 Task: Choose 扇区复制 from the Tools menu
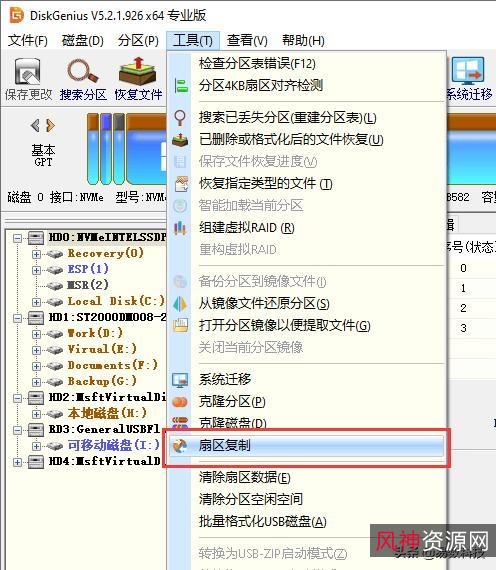coord(306,446)
